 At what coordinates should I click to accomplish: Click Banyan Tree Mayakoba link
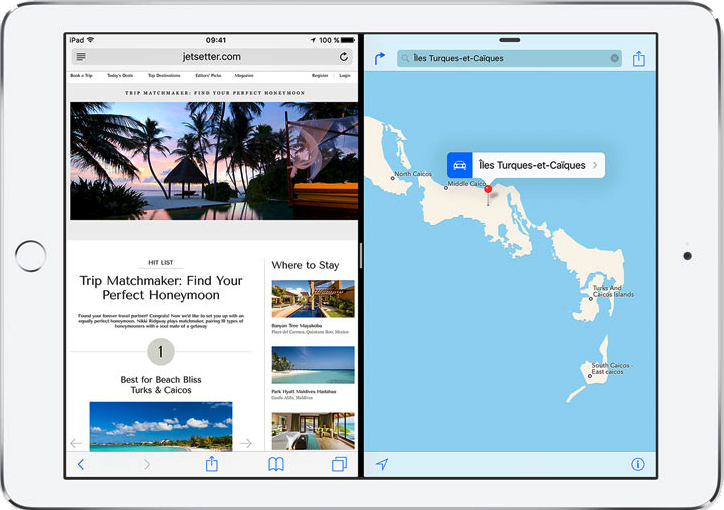pos(296,325)
